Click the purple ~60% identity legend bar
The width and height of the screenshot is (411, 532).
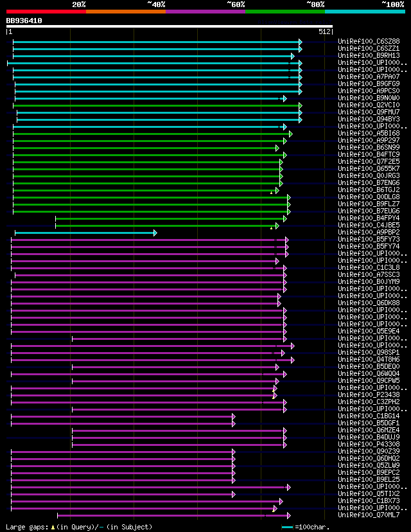[x=205, y=12]
